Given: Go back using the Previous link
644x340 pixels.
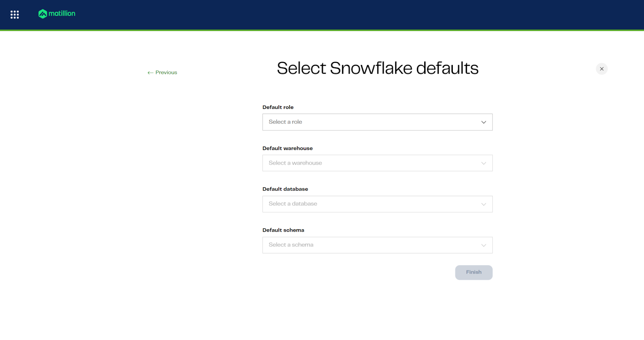Looking at the screenshot, I should coord(166,73).
